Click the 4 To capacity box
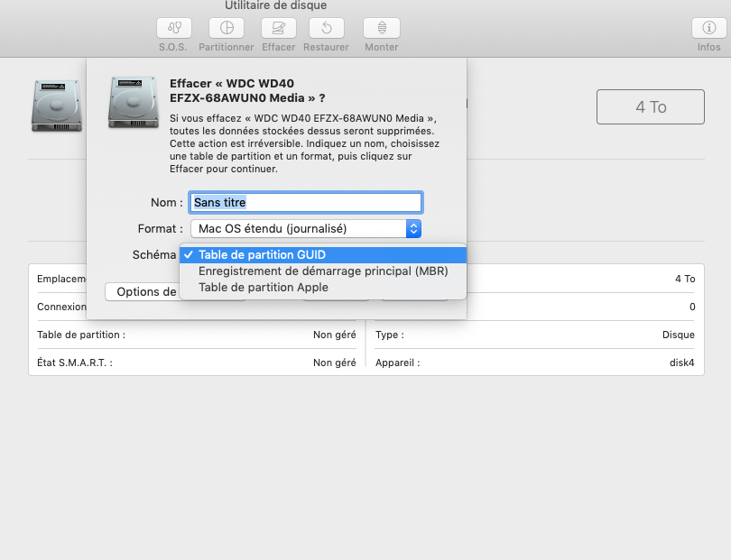Image resolution: width=731 pixels, height=560 pixels. [x=651, y=107]
